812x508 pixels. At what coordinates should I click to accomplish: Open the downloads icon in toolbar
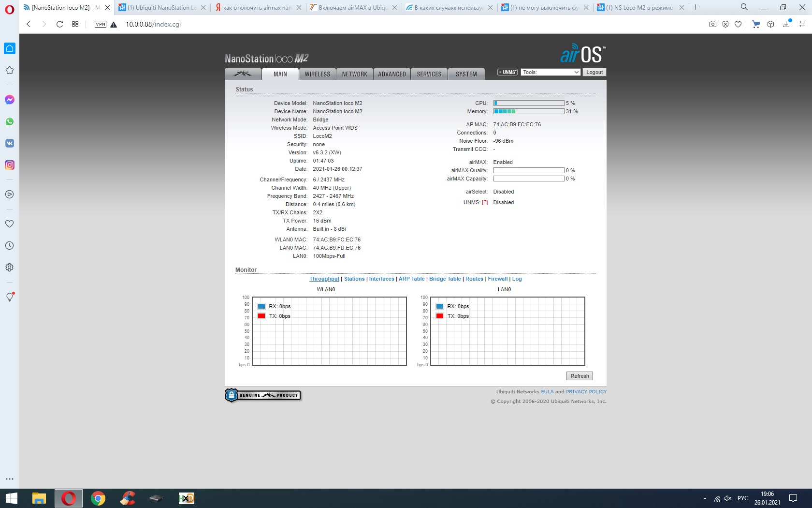click(x=787, y=24)
